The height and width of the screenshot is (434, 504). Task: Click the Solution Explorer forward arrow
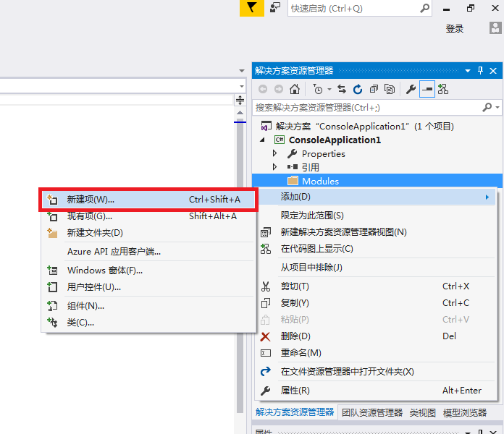pyautogui.click(x=278, y=89)
